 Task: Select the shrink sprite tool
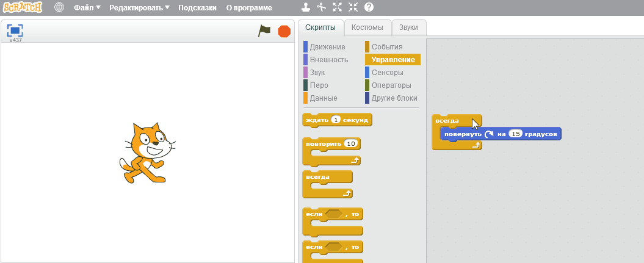tap(353, 8)
